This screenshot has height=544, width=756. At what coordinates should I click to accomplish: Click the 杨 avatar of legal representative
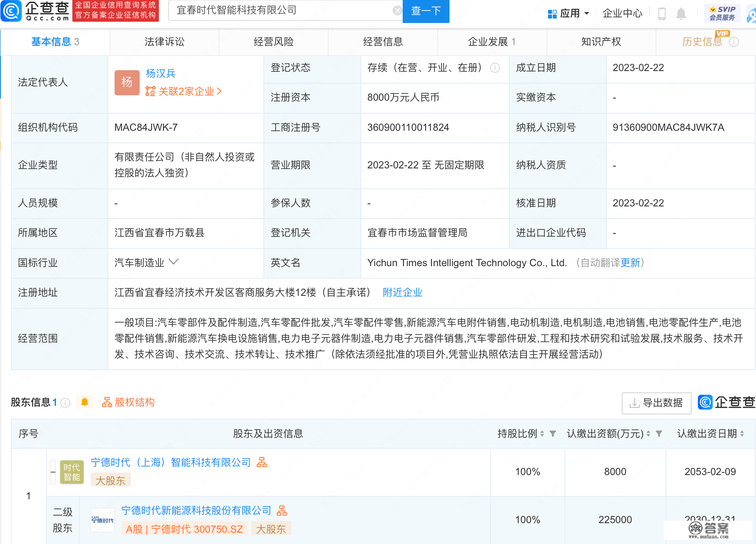point(127,82)
